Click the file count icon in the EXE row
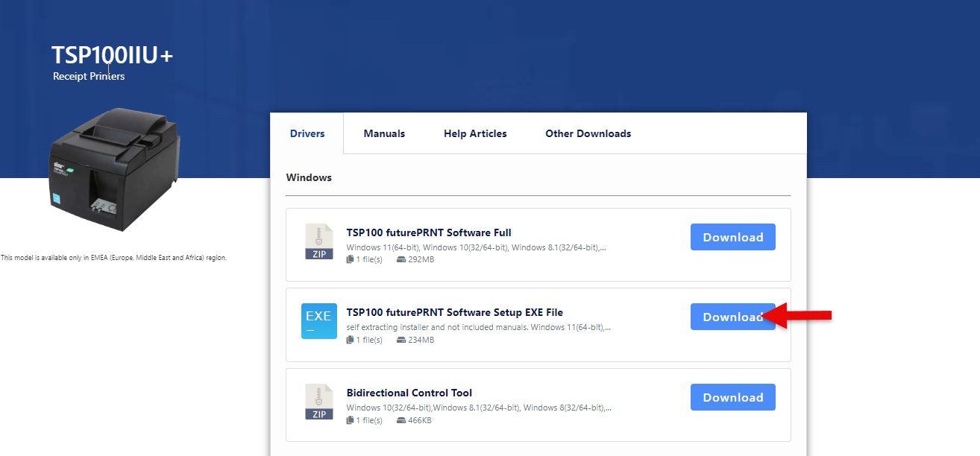This screenshot has width=980, height=456. pos(350,340)
